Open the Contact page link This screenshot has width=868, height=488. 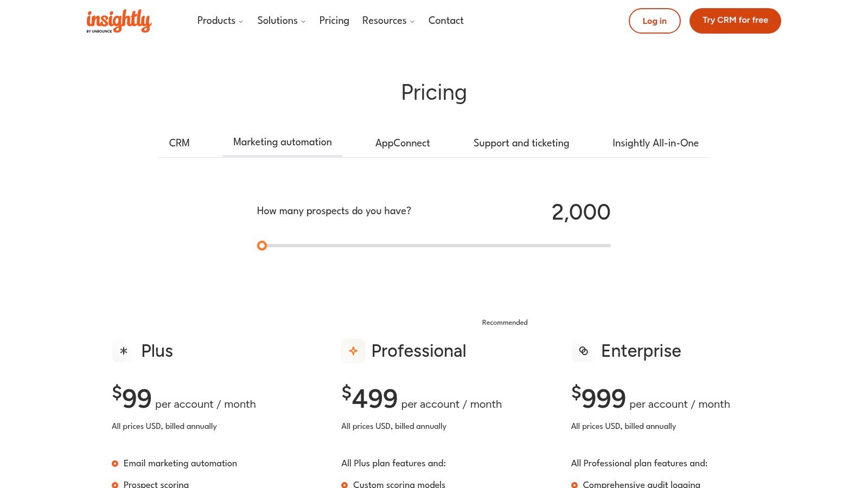[446, 21]
